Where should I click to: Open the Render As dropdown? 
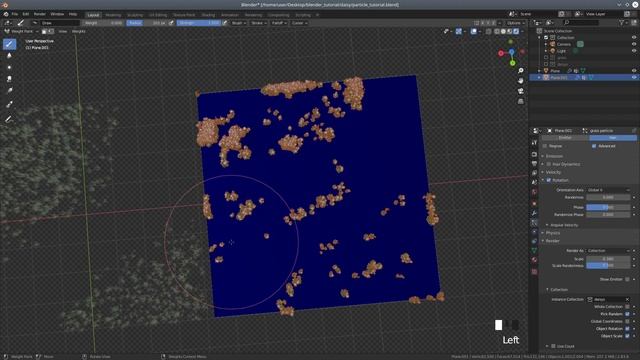[x=608, y=251]
